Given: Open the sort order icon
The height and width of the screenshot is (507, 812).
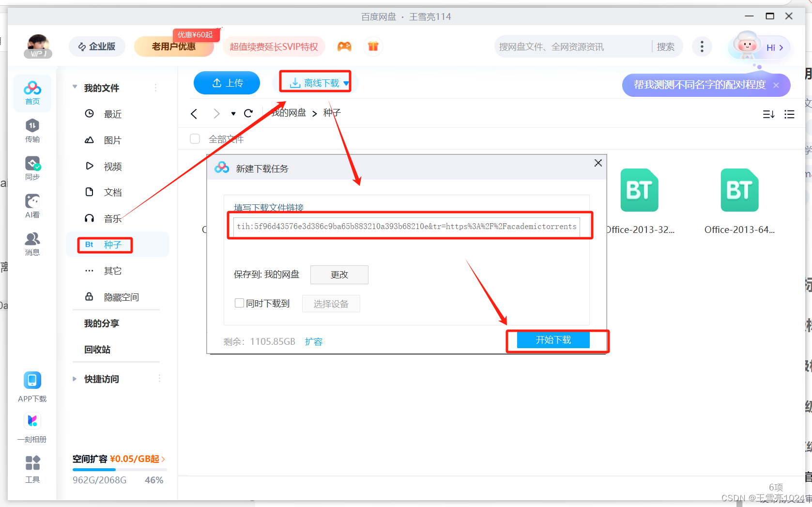Looking at the screenshot, I should (769, 114).
